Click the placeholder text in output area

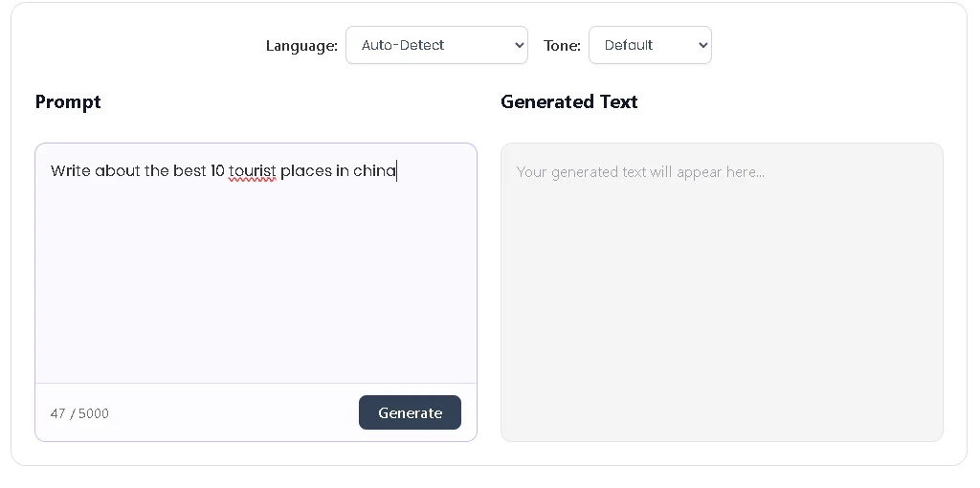[640, 172]
